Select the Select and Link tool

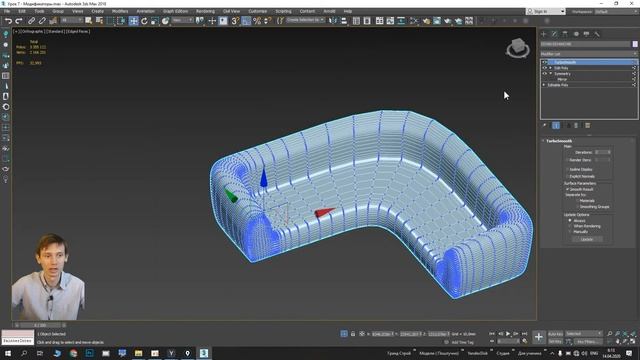(x=31, y=20)
